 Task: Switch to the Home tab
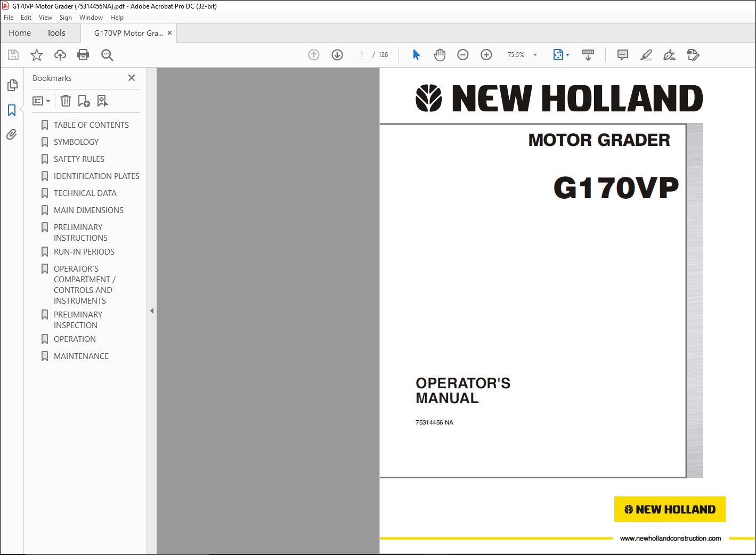[20, 33]
